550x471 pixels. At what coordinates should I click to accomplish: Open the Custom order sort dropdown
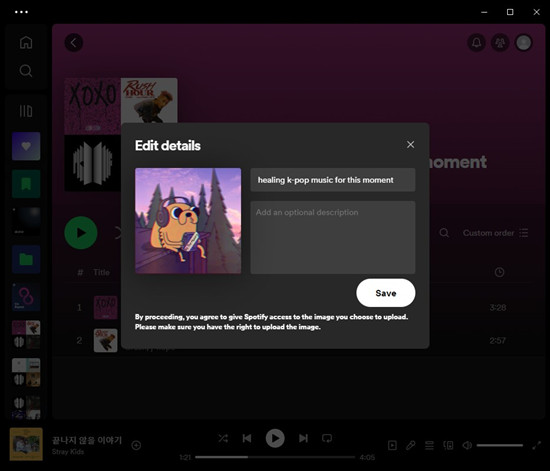[x=495, y=233]
